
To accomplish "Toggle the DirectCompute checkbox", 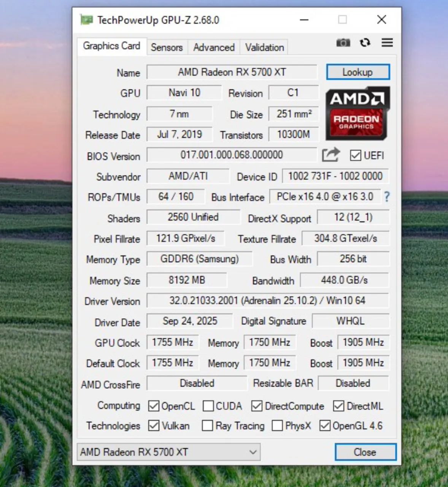I will pyautogui.click(x=257, y=406).
